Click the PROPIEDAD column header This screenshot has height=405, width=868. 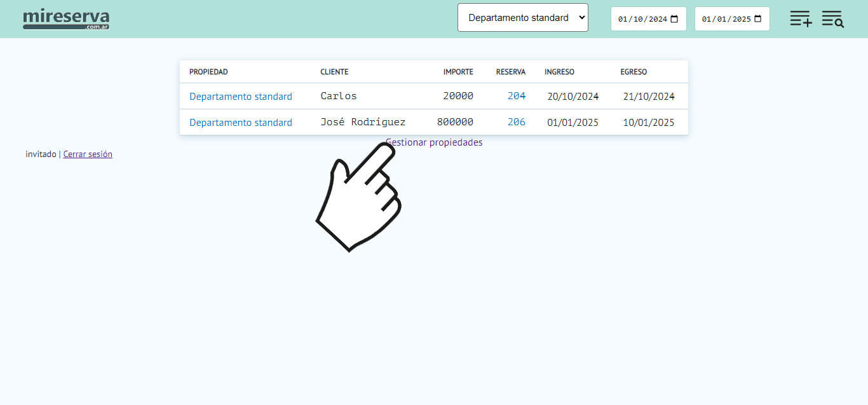(x=208, y=72)
